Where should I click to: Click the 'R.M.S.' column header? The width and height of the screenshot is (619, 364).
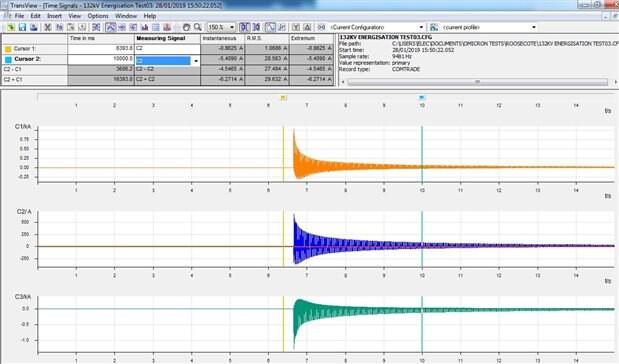pyautogui.click(x=254, y=38)
